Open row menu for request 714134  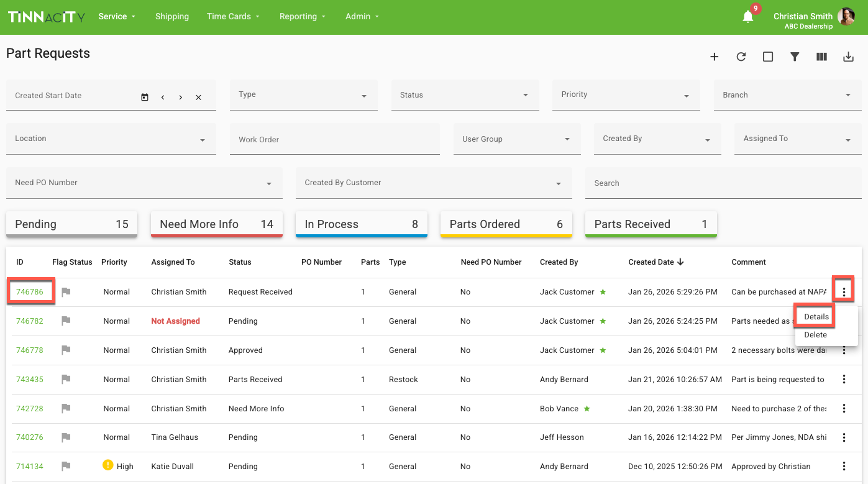pyautogui.click(x=844, y=466)
